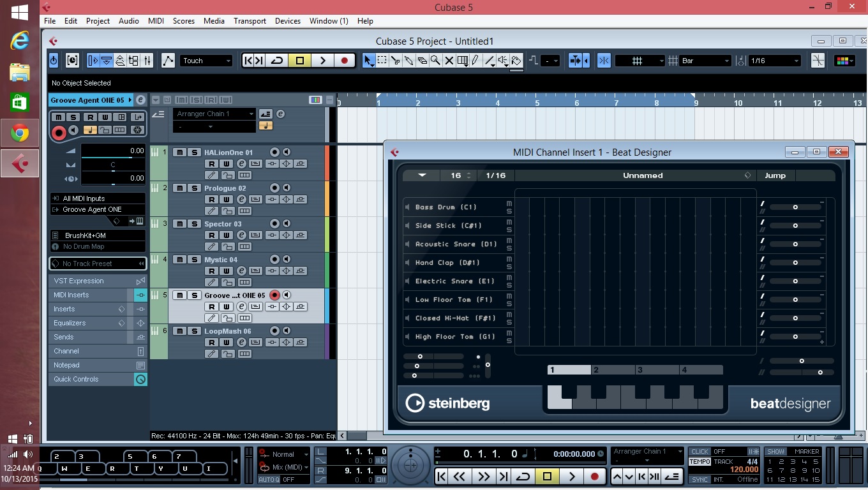Open the Transport menu

pos(250,21)
